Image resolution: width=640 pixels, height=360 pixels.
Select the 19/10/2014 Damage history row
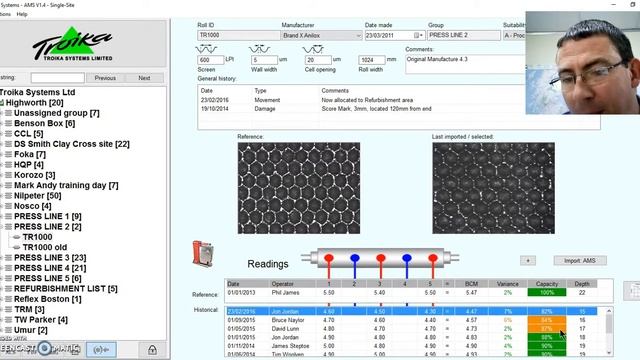point(361,109)
